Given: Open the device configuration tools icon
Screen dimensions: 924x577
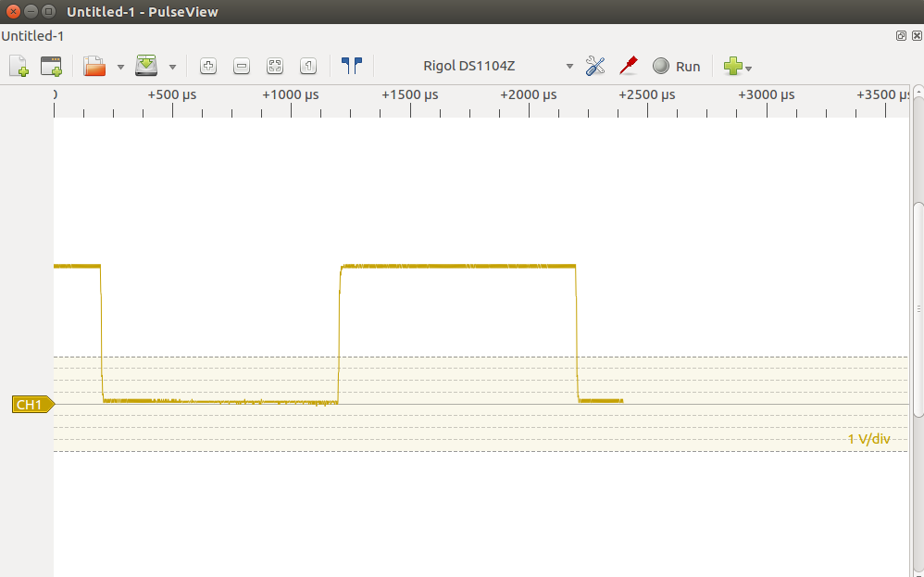Looking at the screenshot, I should click(x=595, y=66).
